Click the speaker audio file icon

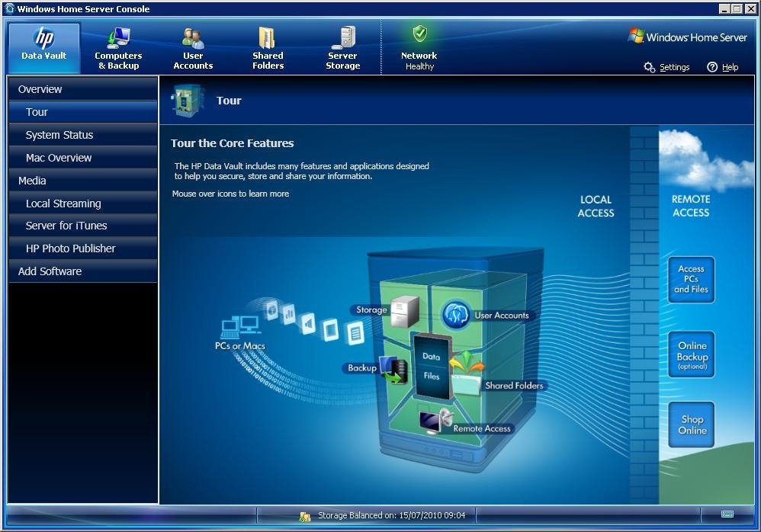click(308, 323)
